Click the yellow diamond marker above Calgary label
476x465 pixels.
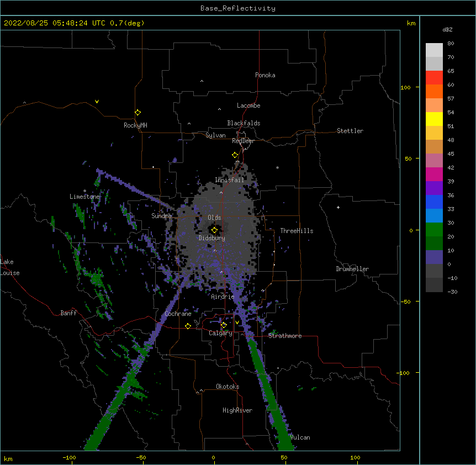coord(224,325)
